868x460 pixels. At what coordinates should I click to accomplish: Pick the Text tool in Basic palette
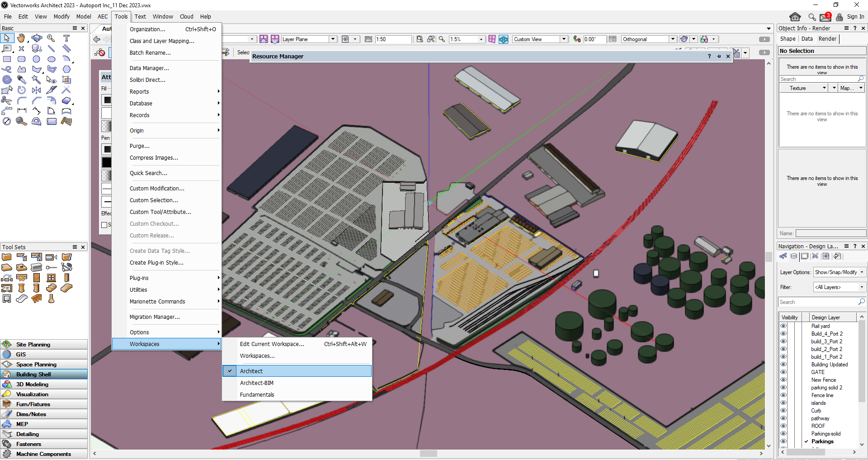pos(66,38)
